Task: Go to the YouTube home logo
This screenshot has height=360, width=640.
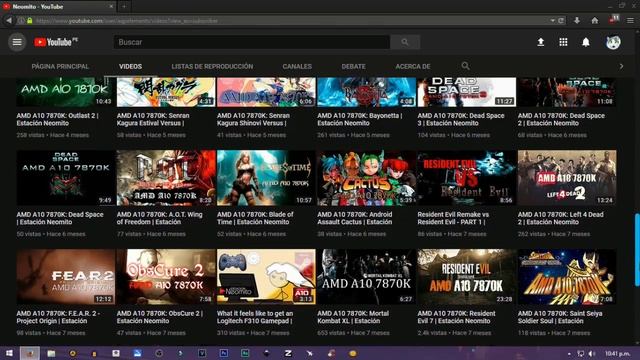Action: (x=56, y=42)
